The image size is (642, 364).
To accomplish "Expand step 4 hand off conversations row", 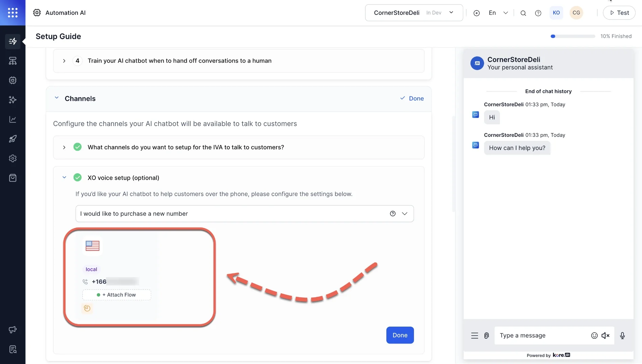I will point(239,61).
